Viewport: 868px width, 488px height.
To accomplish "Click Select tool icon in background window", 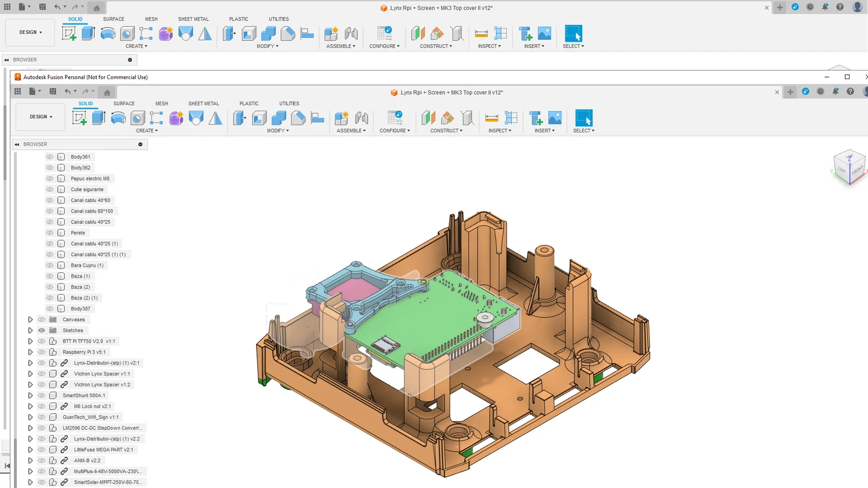I will [x=573, y=33].
